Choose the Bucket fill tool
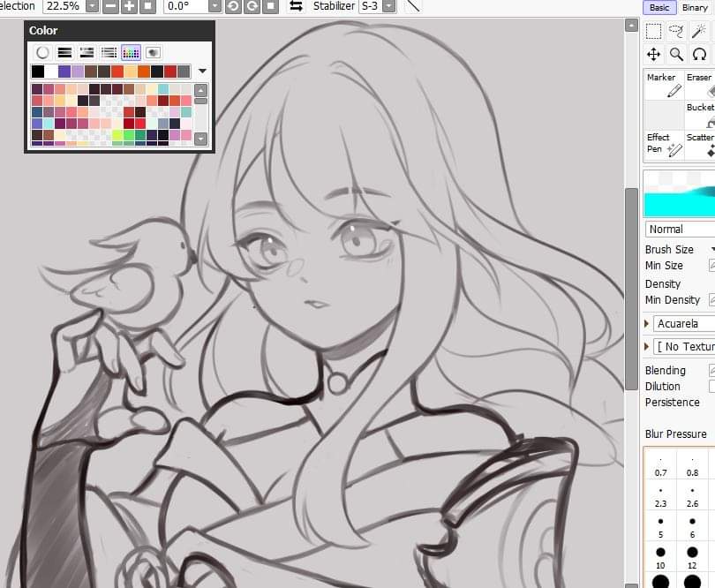 700,115
